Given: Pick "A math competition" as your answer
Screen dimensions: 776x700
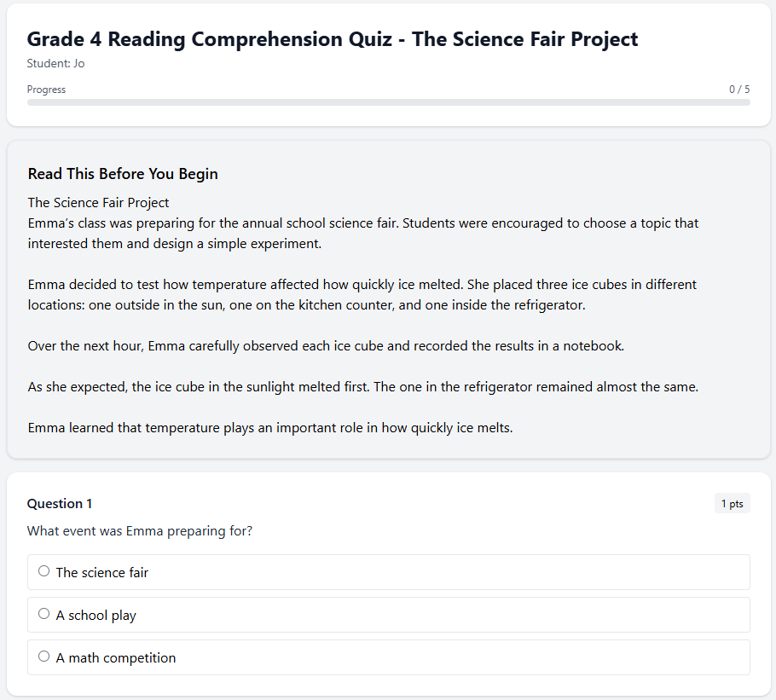Looking at the screenshot, I should (x=43, y=656).
